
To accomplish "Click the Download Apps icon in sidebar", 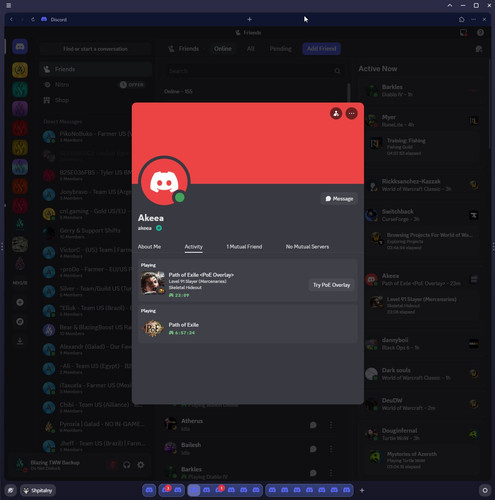I will (x=20, y=341).
